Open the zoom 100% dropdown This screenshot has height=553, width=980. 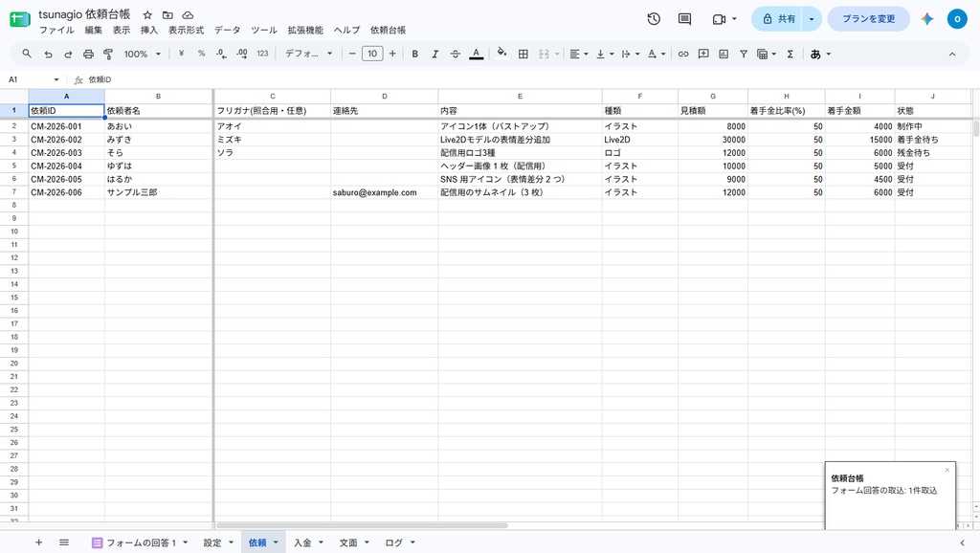[142, 55]
